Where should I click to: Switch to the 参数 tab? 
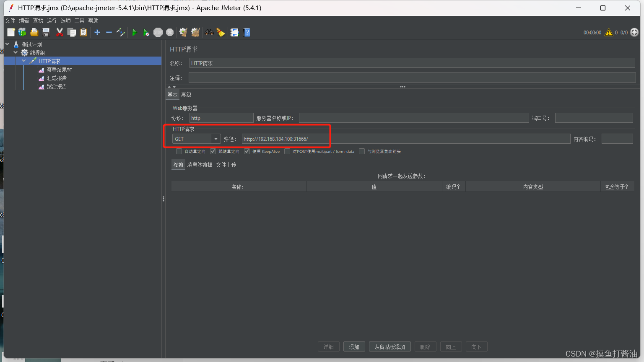pyautogui.click(x=178, y=165)
